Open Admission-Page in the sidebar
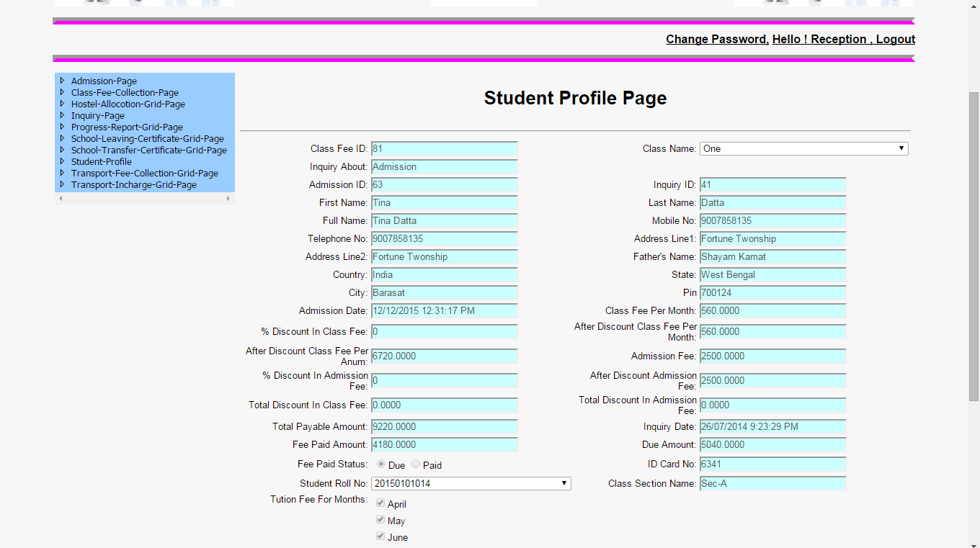Image resolution: width=980 pixels, height=548 pixels. [104, 81]
